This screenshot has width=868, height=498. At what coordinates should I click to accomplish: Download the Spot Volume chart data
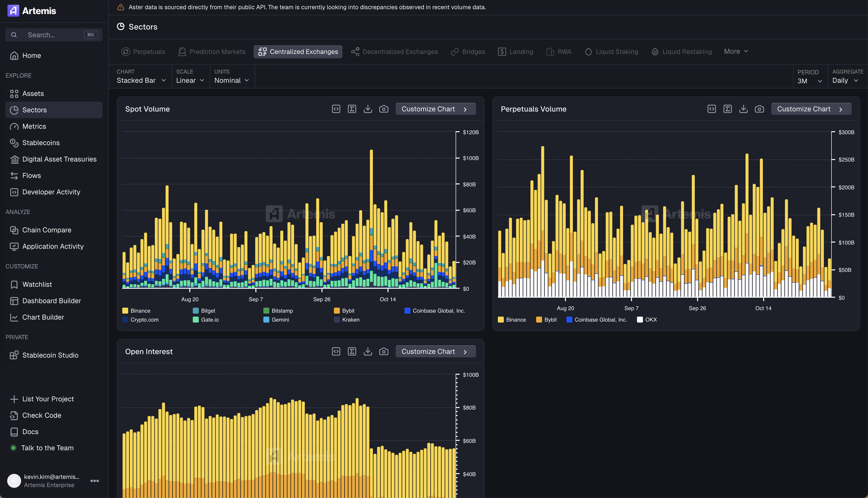[x=367, y=109]
